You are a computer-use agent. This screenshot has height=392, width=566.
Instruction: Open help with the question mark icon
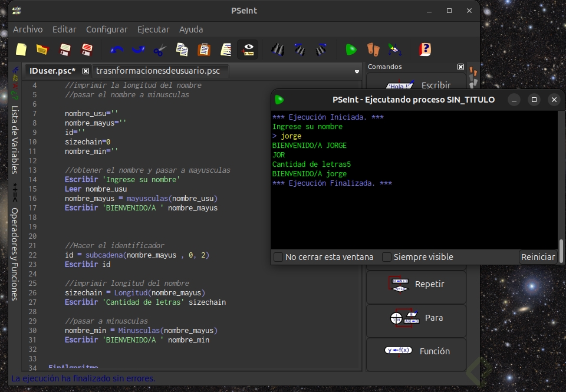(424, 50)
